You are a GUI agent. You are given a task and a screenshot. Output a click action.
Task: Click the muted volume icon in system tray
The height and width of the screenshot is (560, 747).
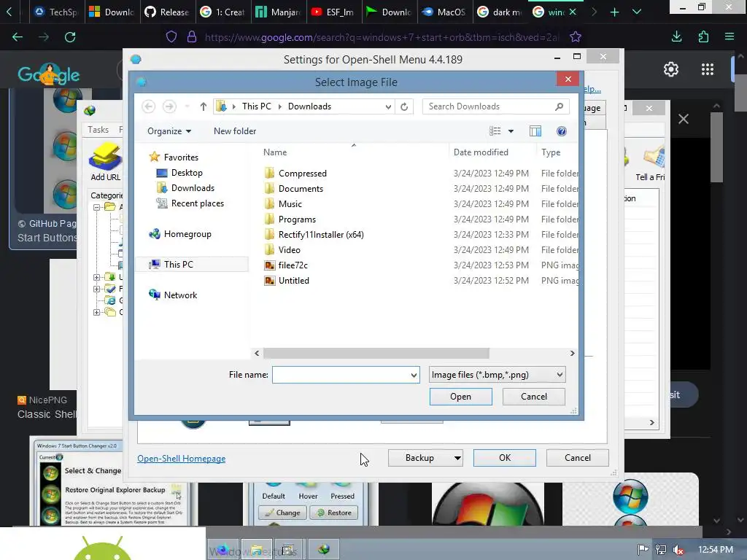(678, 550)
